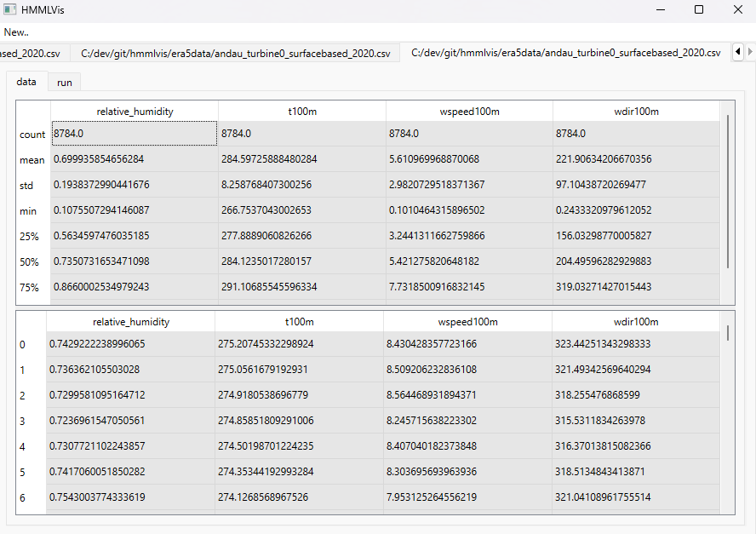Open the New.. menu
The image size is (756, 534).
click(x=16, y=32)
